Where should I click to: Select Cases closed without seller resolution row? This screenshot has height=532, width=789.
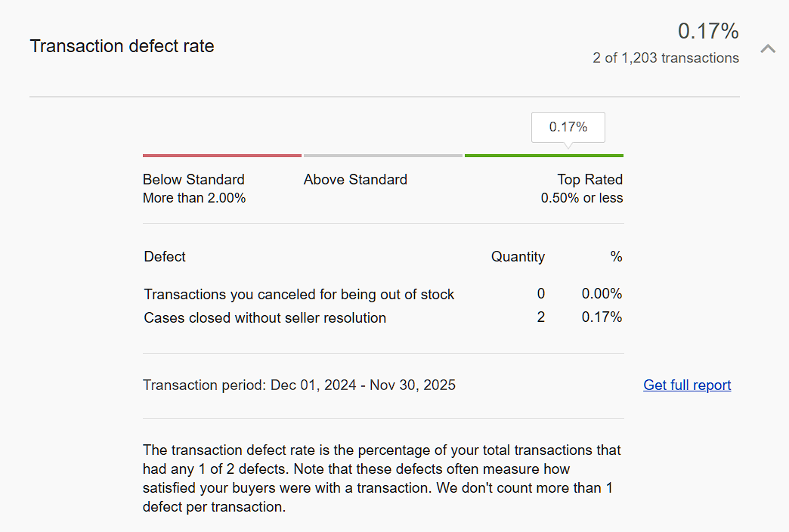tap(265, 318)
